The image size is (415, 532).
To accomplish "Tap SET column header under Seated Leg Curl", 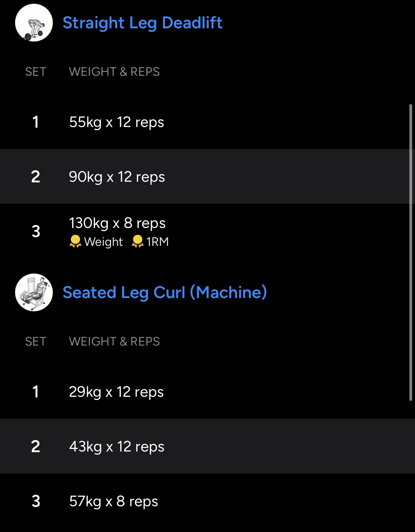I will 36,341.
